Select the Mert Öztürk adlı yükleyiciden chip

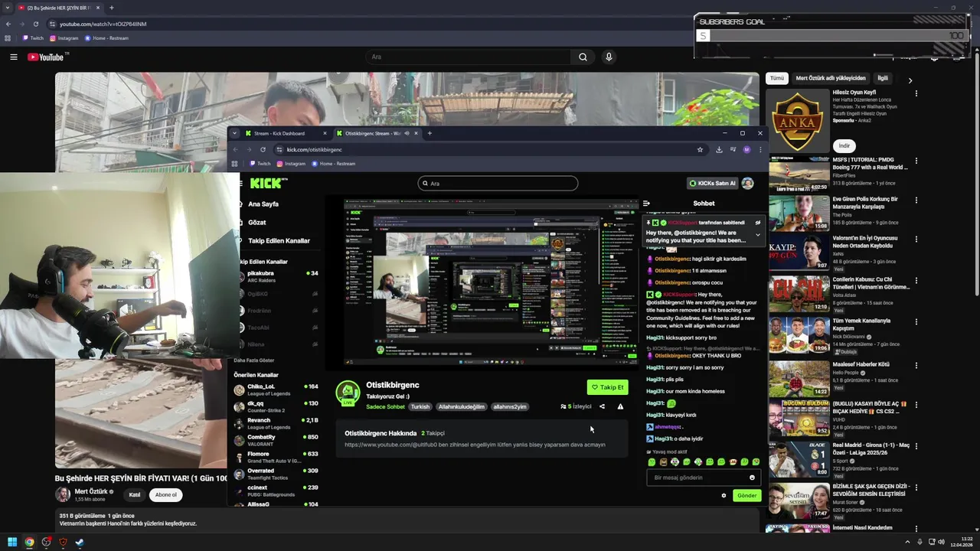point(831,78)
